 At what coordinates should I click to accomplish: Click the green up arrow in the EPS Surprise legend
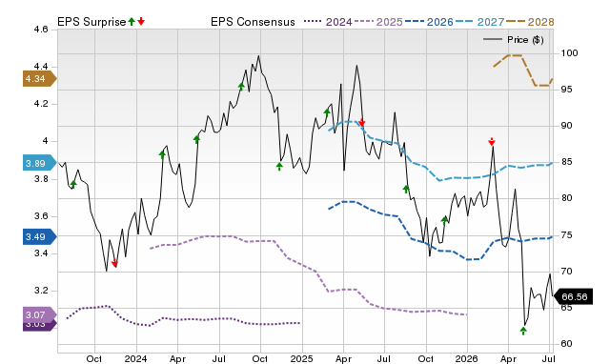tap(132, 21)
